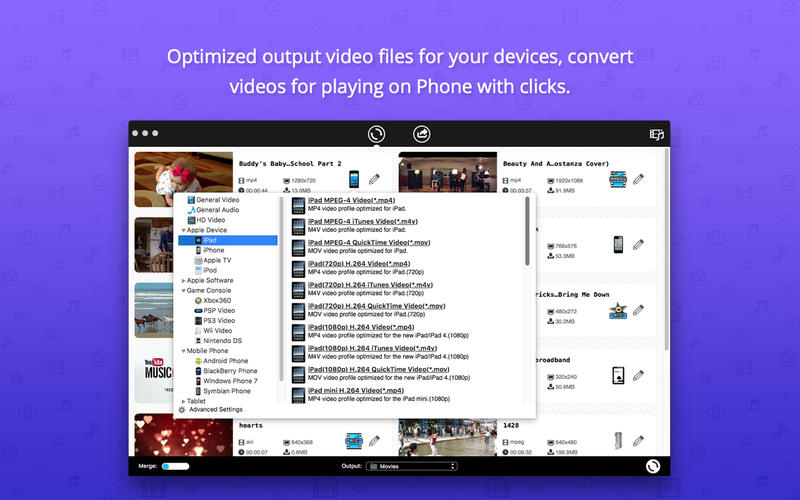Click the phone profile icon for Buddy's Baby video
The width and height of the screenshot is (800, 500).
click(354, 179)
